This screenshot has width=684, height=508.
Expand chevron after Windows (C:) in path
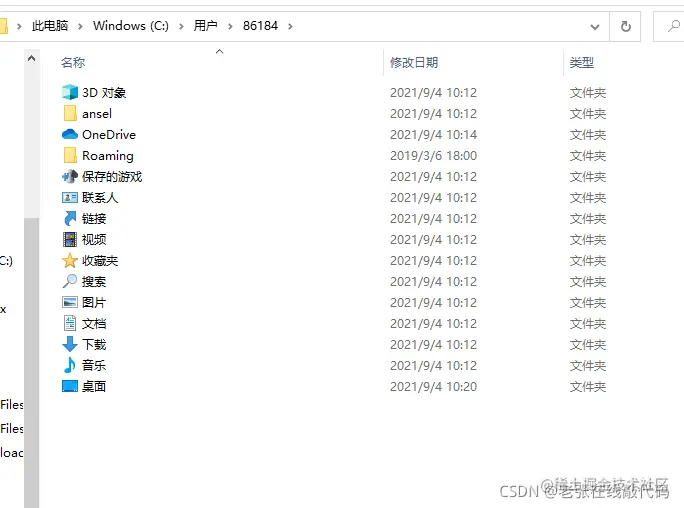(181, 26)
